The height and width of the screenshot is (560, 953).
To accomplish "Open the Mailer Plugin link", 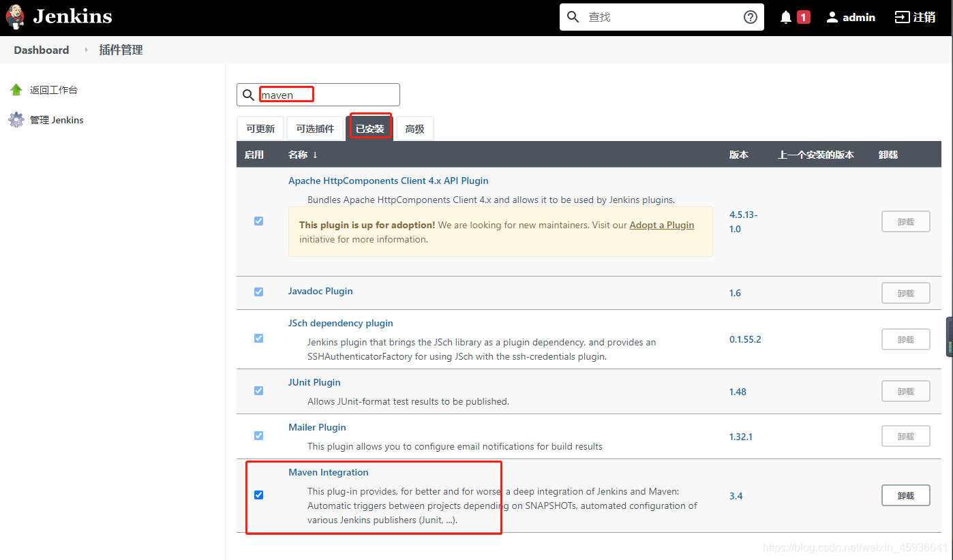I will (317, 427).
